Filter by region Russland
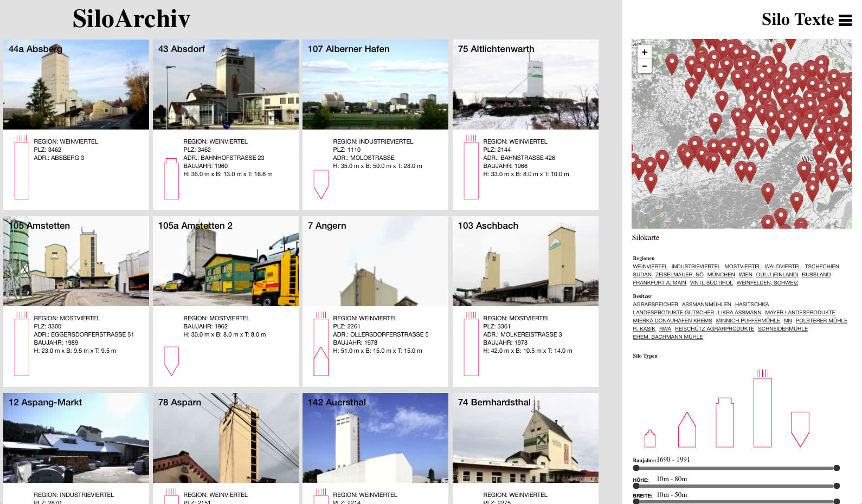Viewport: 862px width, 504px height. point(816,275)
